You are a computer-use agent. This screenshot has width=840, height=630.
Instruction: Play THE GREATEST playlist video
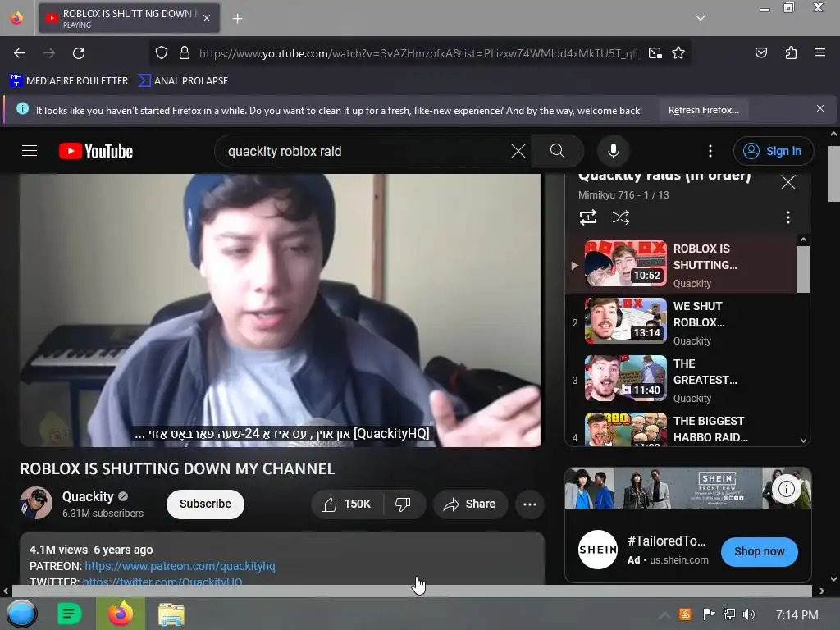coord(681,380)
